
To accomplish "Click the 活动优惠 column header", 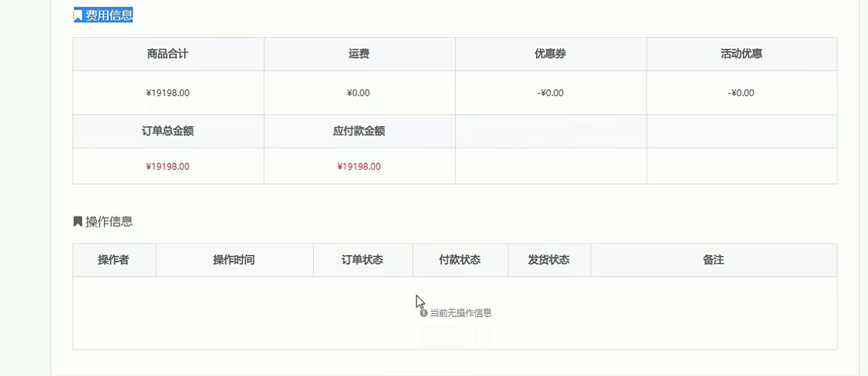I will pos(742,54).
